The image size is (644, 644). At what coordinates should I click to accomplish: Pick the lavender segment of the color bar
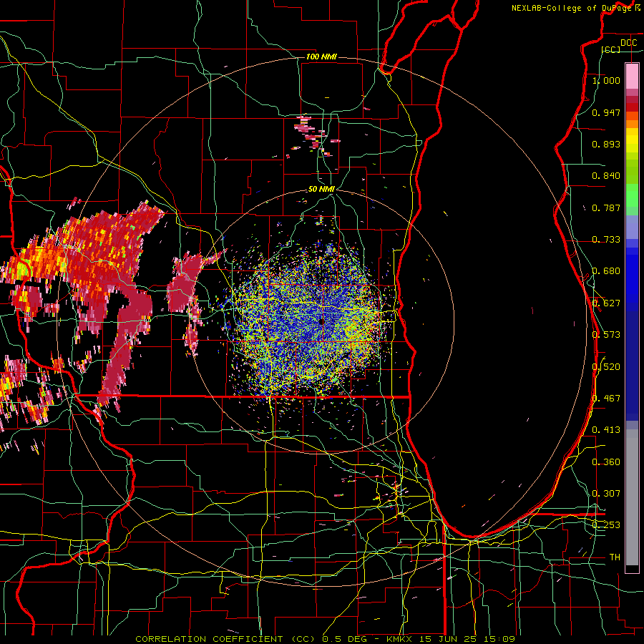point(632,227)
